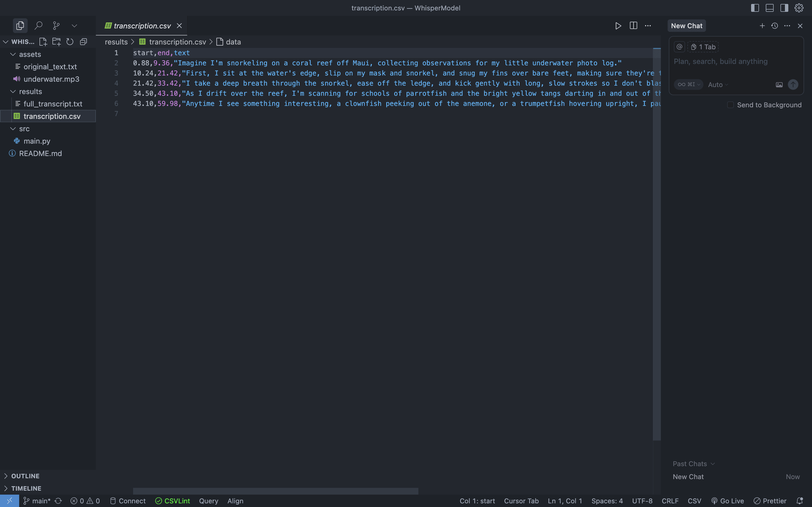812x507 pixels.
Task: Select the transcription.csv editor tab
Action: tap(142, 26)
